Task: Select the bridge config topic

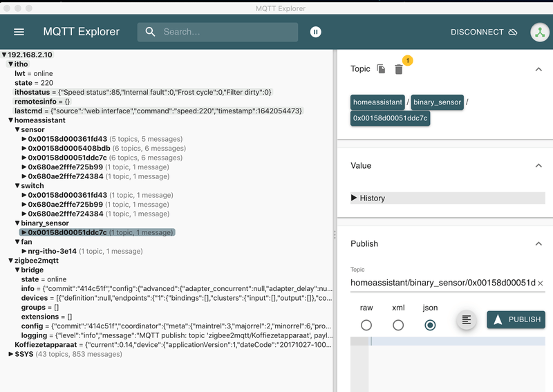Action: click(x=176, y=326)
